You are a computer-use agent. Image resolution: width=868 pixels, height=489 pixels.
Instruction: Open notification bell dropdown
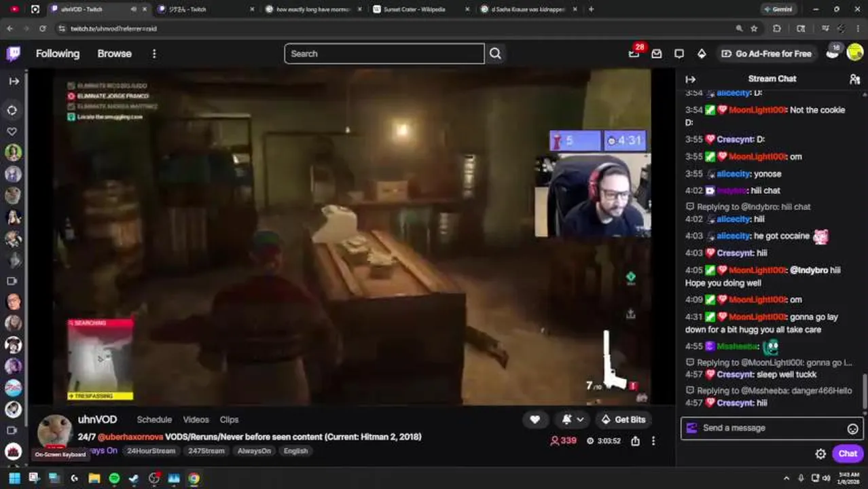pyautogui.click(x=571, y=420)
